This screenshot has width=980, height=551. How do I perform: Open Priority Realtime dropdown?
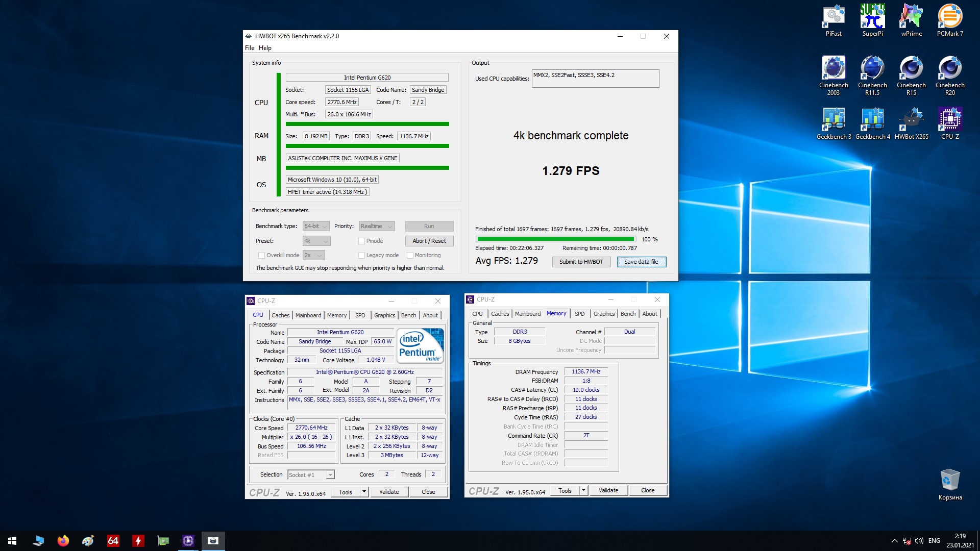[377, 226]
